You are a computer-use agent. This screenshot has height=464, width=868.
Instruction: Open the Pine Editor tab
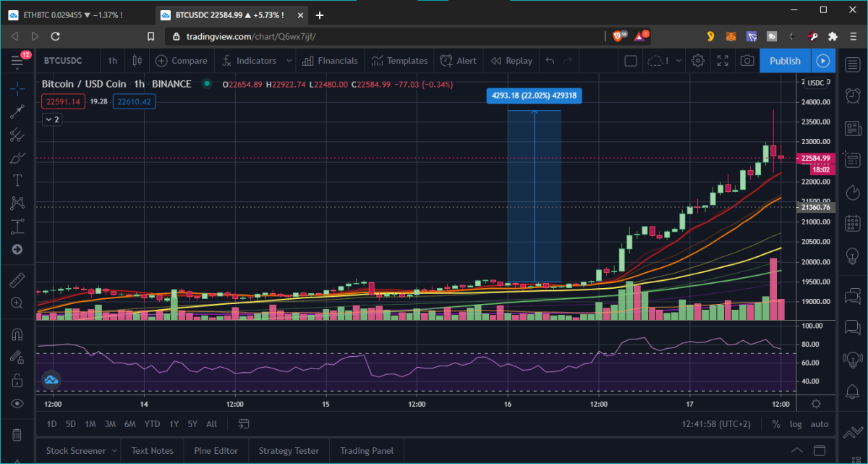pyautogui.click(x=216, y=450)
